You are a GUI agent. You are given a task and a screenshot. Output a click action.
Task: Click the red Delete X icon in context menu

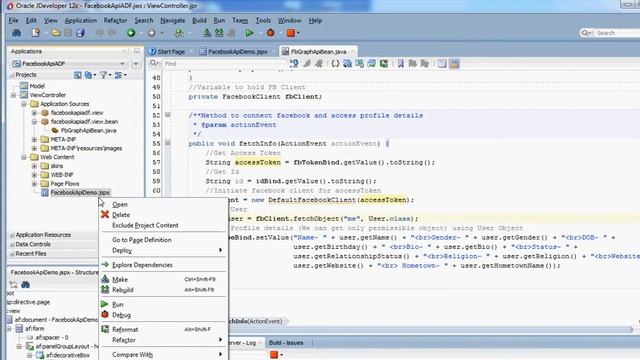(105, 214)
